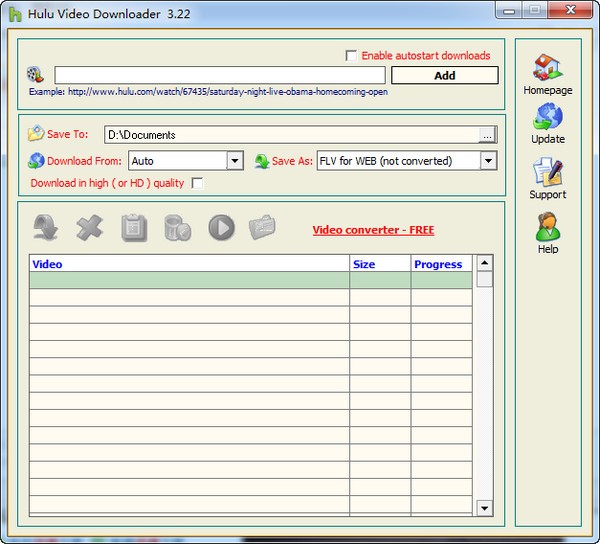Image resolution: width=600 pixels, height=544 pixels.
Task: Tick Download in high or HD quality
Action: click(x=197, y=183)
